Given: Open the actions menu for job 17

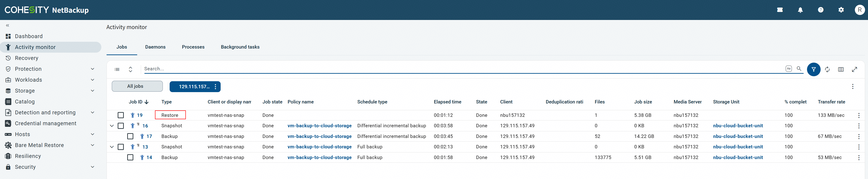Looking at the screenshot, I should 858,137.
